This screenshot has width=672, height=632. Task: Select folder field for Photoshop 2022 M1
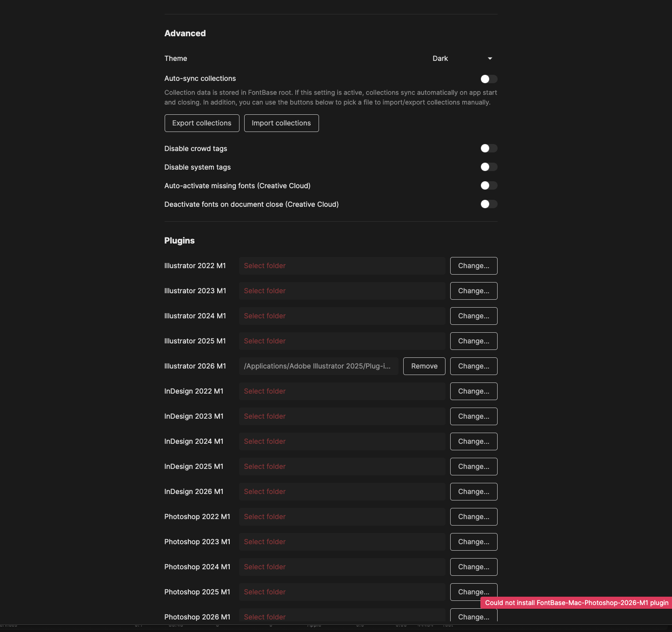pos(342,517)
